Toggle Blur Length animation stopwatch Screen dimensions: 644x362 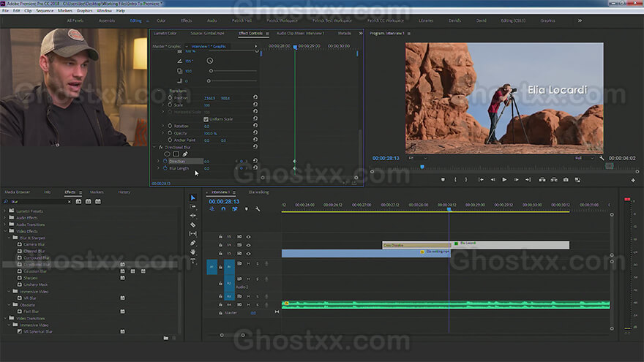[165, 168]
